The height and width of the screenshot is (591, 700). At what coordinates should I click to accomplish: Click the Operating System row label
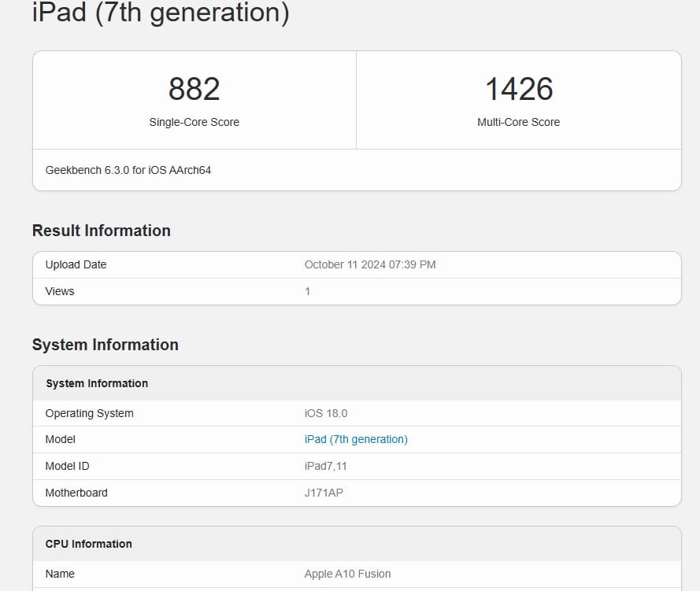point(89,413)
